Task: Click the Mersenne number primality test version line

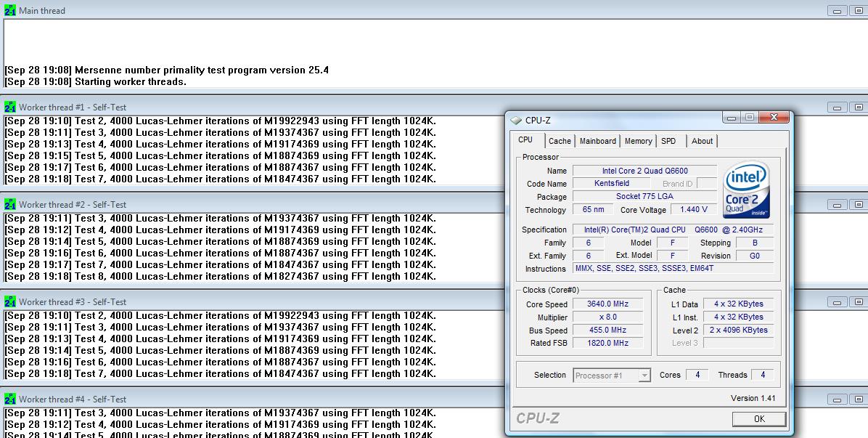Action: (x=167, y=70)
